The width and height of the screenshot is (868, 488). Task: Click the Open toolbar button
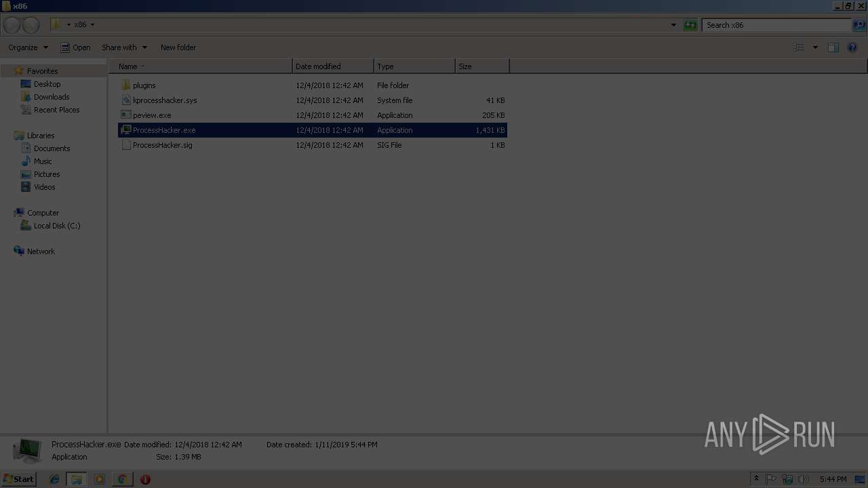pos(75,47)
